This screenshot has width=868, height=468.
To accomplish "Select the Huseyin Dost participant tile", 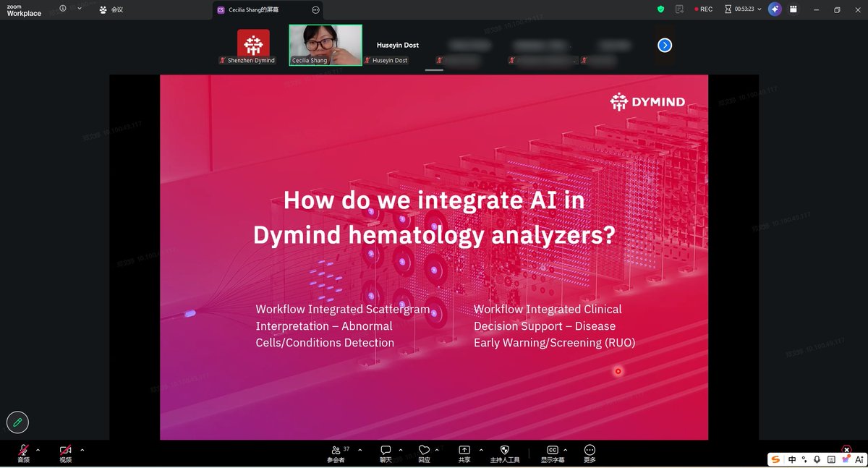I will [x=398, y=47].
